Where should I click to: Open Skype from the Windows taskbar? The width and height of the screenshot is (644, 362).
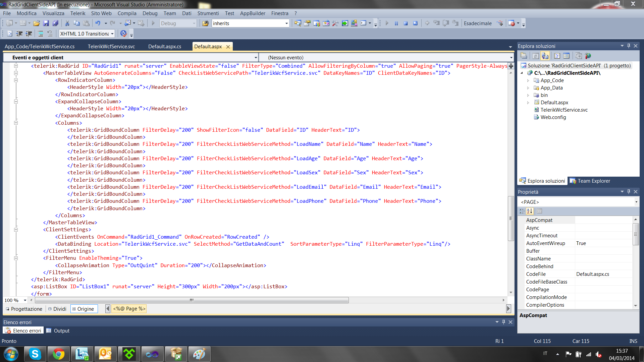[x=35, y=354]
